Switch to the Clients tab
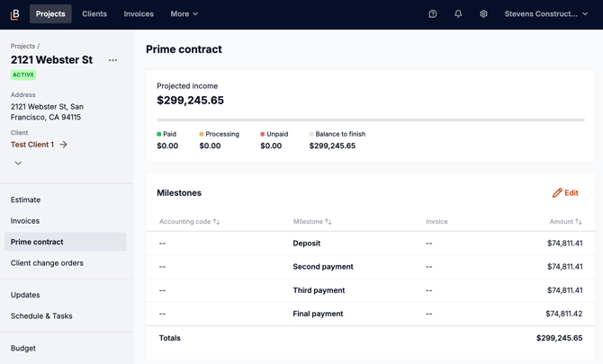Viewport: 603px width, 364px height. pyautogui.click(x=94, y=14)
